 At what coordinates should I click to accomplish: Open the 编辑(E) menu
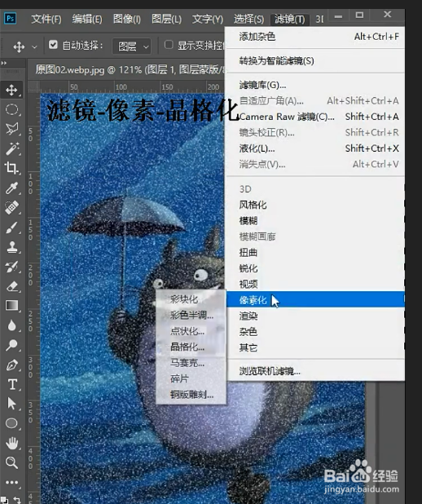tap(87, 19)
